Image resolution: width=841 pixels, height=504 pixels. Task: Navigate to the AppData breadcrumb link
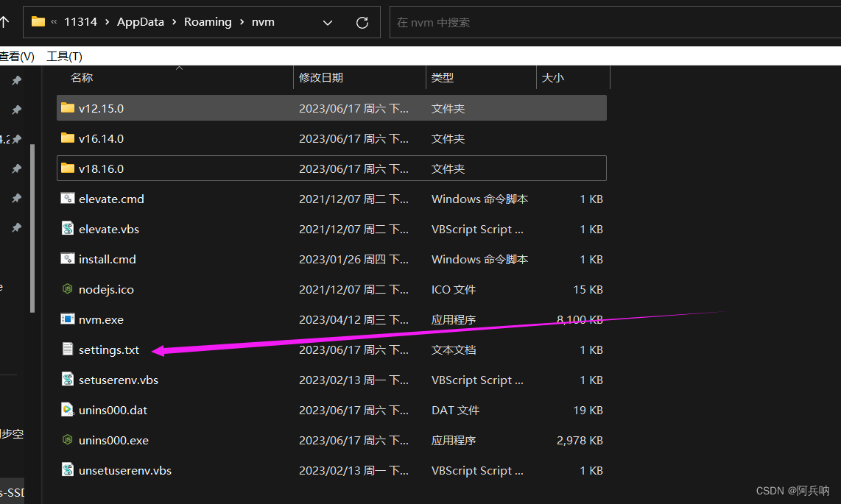[140, 21]
